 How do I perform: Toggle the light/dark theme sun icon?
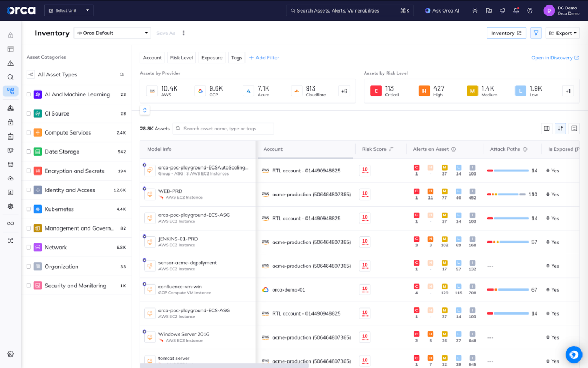[475, 10]
